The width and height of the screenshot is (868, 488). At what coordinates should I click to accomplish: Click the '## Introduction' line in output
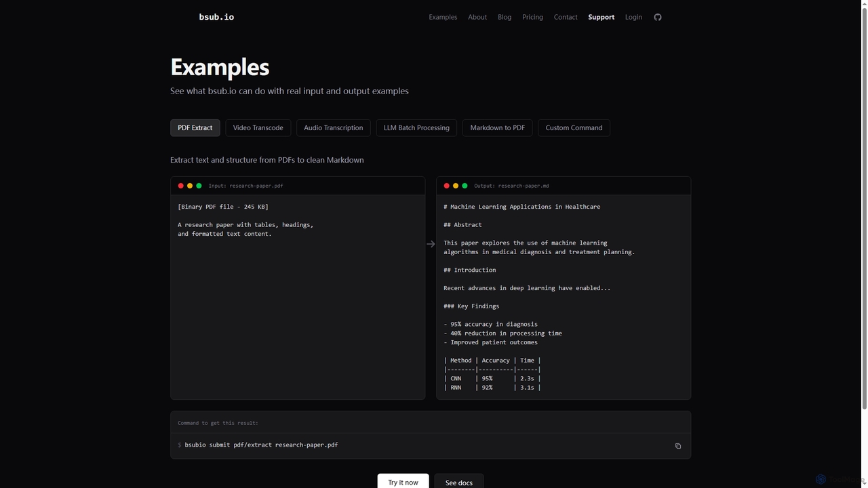[470, 270]
